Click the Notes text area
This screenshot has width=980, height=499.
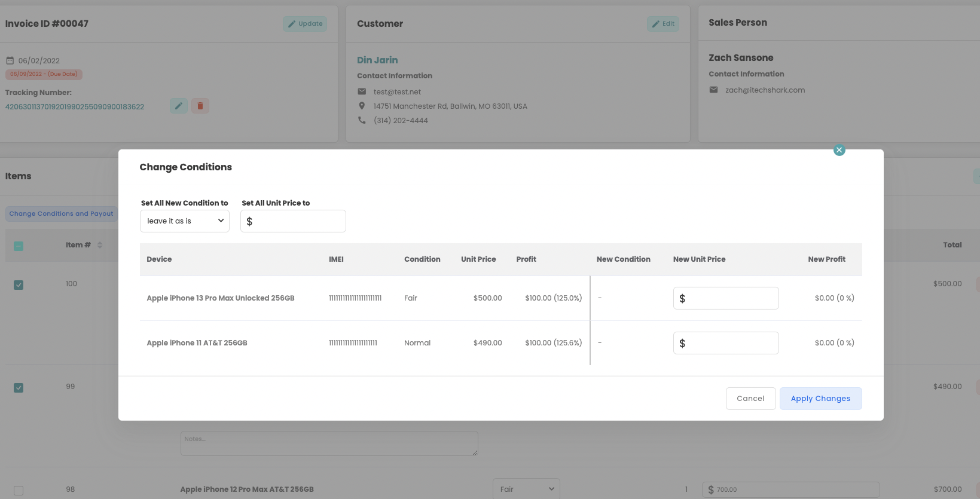[x=329, y=443]
